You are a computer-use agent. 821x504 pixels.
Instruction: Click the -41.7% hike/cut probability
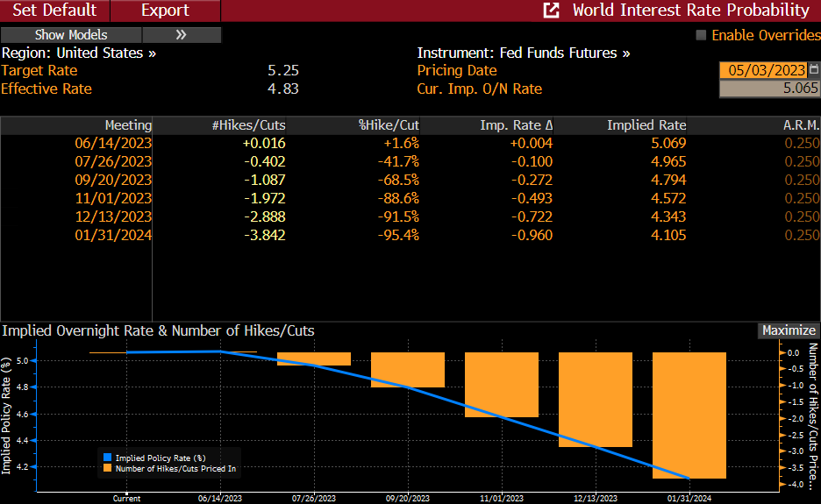(x=398, y=162)
